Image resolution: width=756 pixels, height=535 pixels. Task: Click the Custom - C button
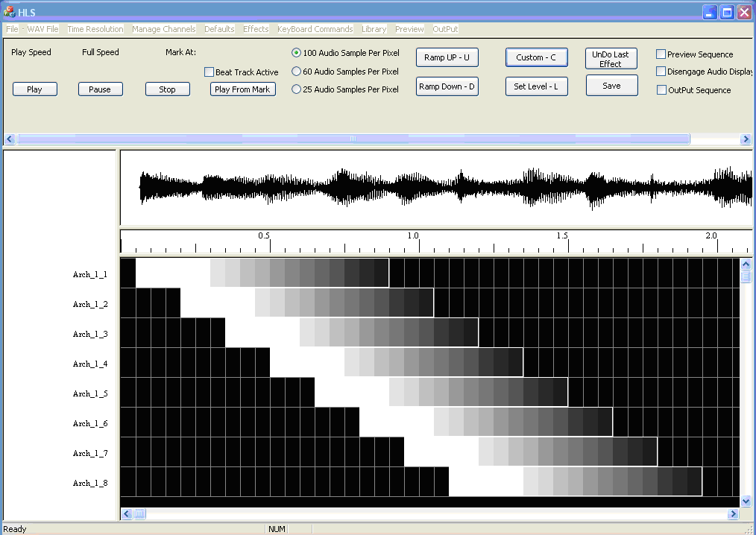click(537, 57)
